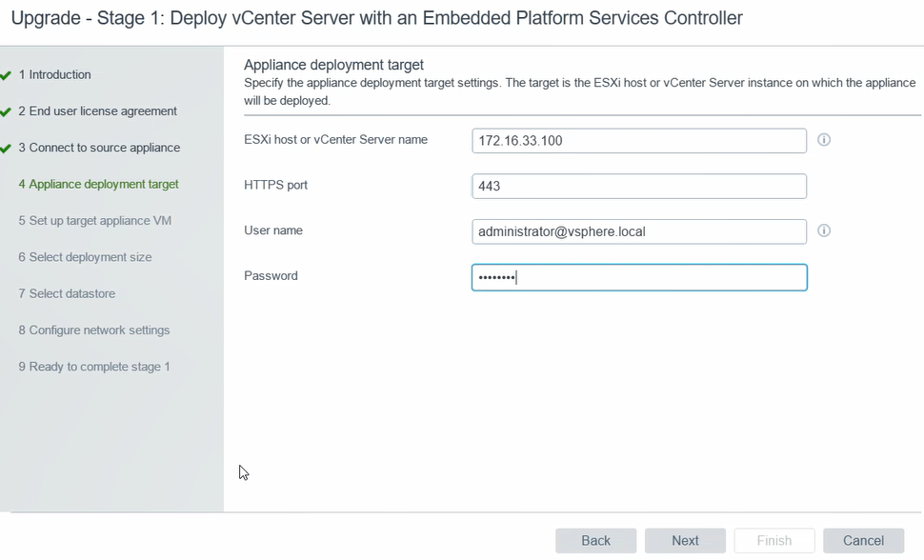Click the 'ESXi host or vCenter Server name' label

point(336,140)
